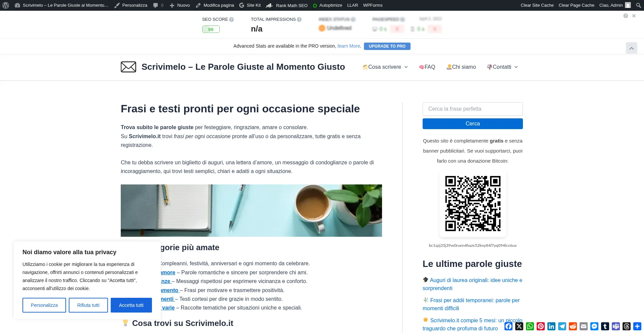The height and width of the screenshot is (333, 644).
Task: Accept all cookies with Accetta tutti
Action: click(131, 305)
